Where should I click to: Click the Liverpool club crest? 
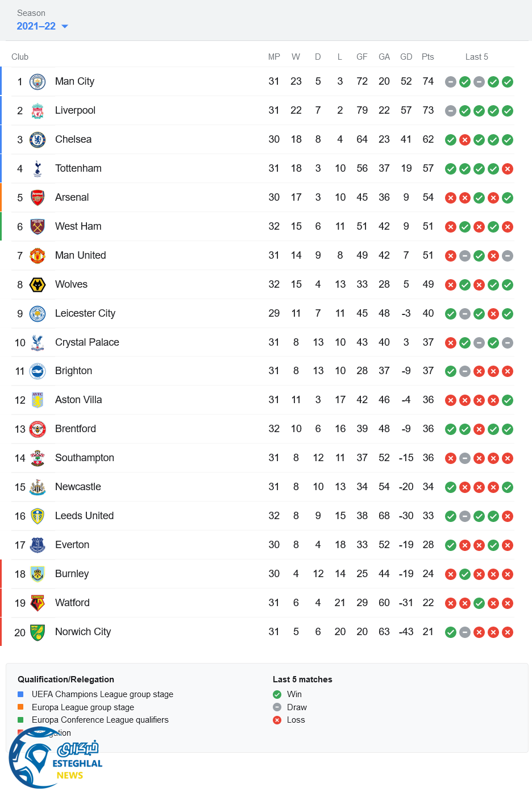tap(38, 111)
